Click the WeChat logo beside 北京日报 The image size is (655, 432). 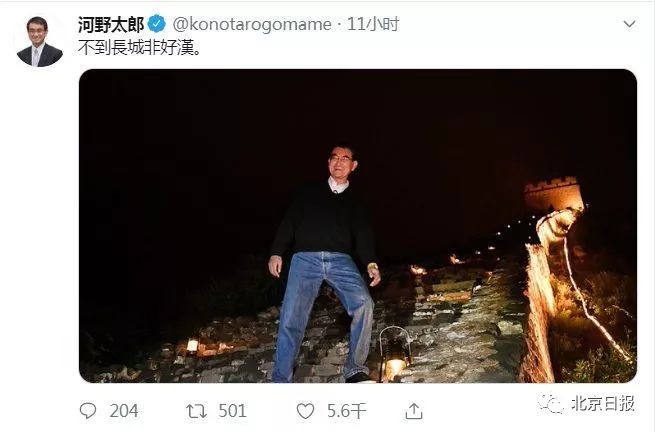coord(551,403)
